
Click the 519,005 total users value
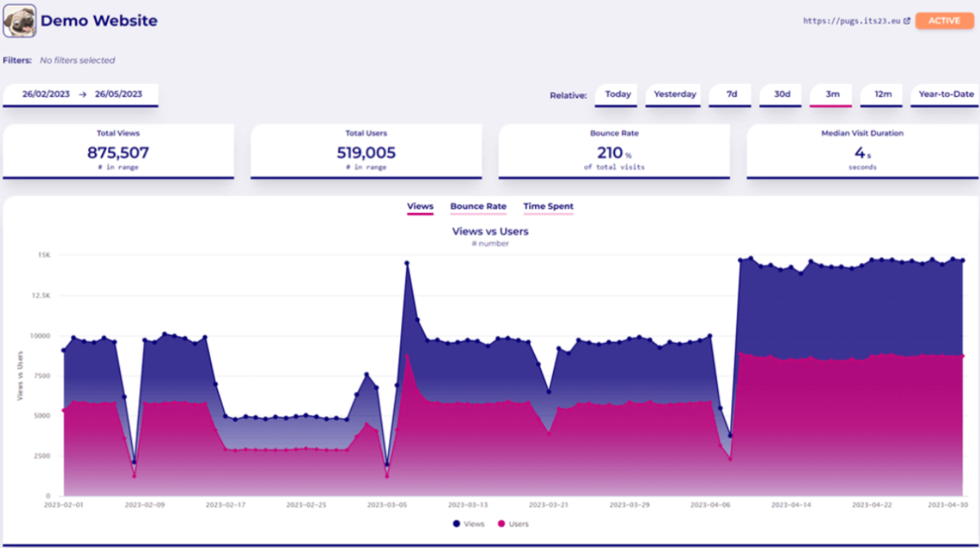click(366, 152)
